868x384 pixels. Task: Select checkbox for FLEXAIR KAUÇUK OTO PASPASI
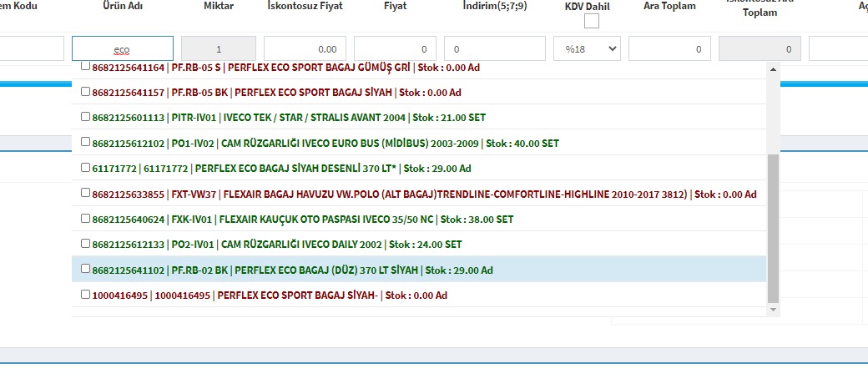pos(86,219)
